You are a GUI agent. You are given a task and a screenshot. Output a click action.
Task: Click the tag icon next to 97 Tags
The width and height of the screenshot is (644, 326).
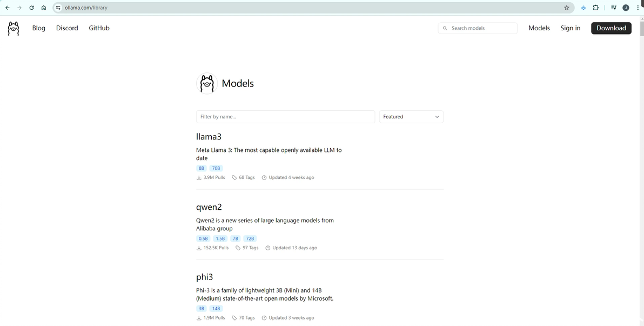pyautogui.click(x=238, y=248)
